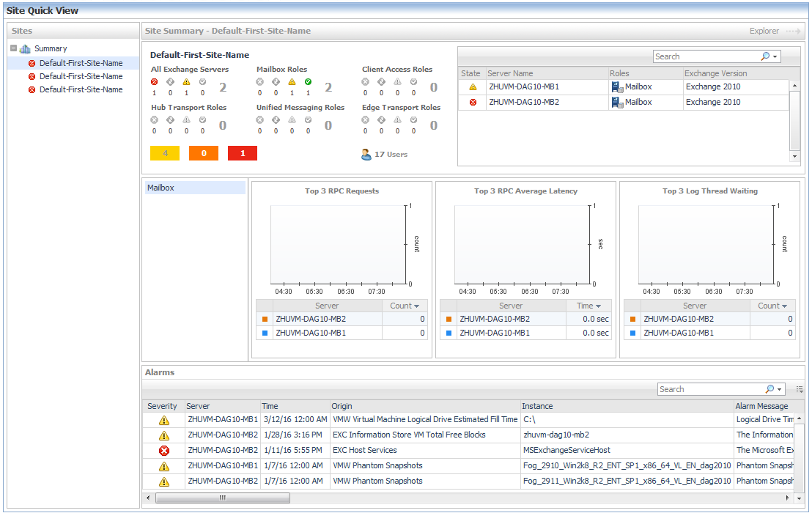Click the Mailbox role icon for ZHUVM-DAG10-MB1
Screen dimensions: 812x513
617,87
